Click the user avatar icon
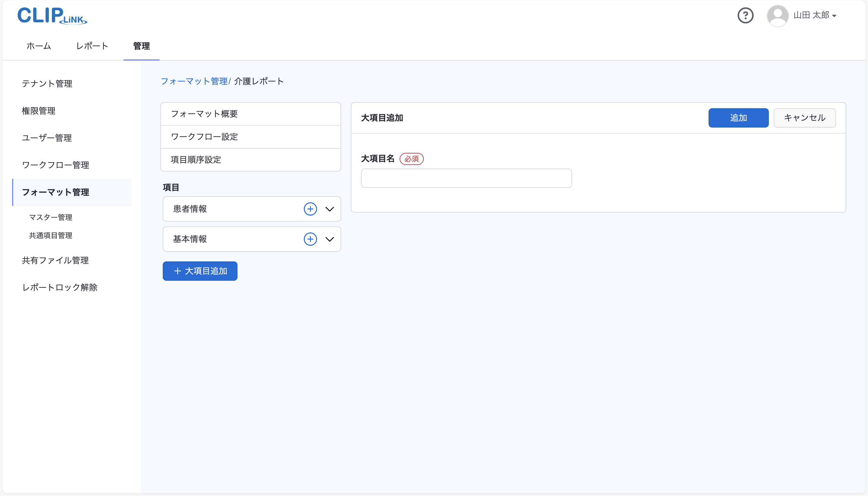The width and height of the screenshot is (868, 496). [777, 16]
